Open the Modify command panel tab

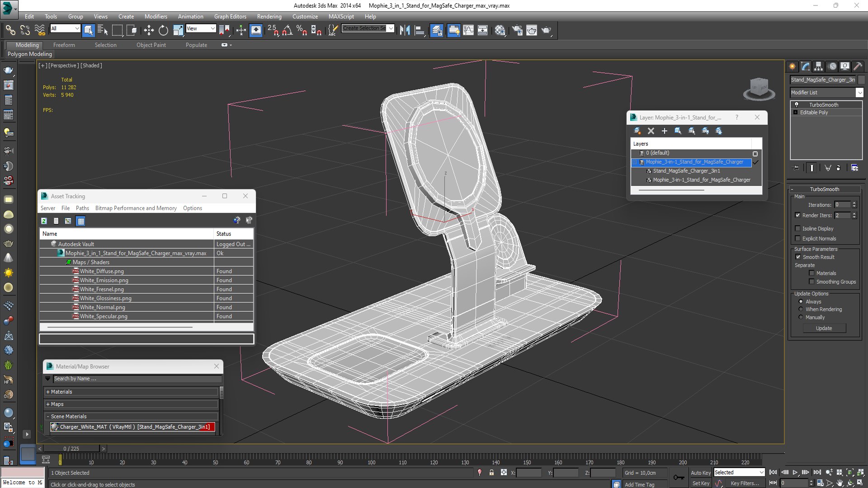pyautogui.click(x=805, y=66)
